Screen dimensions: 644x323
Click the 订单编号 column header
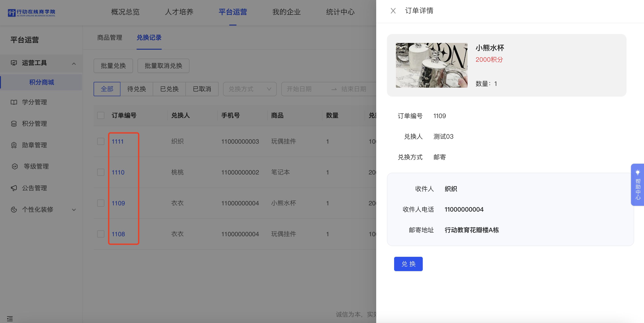pos(124,115)
